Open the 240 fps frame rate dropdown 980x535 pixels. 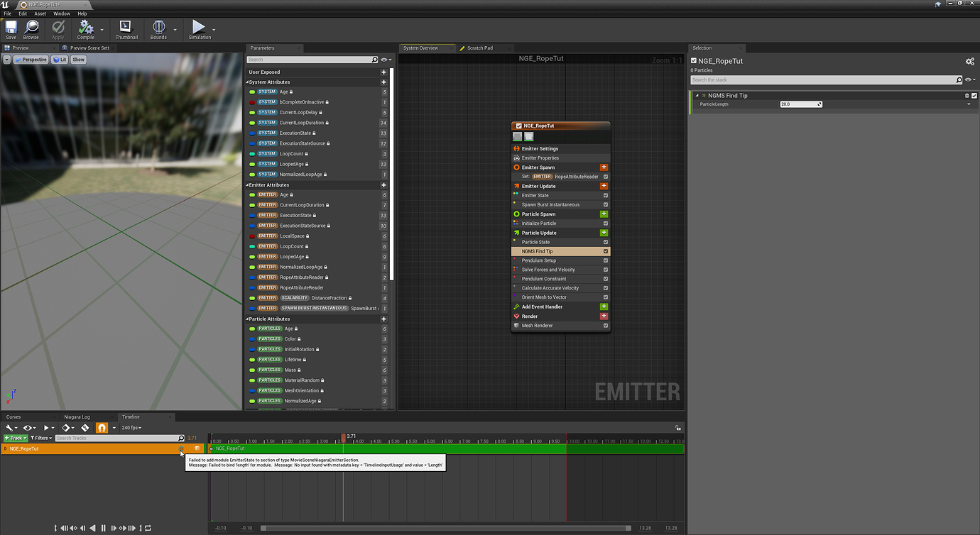pos(131,428)
